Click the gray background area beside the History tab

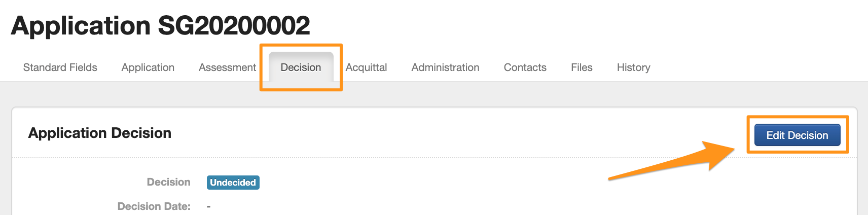[761, 94]
